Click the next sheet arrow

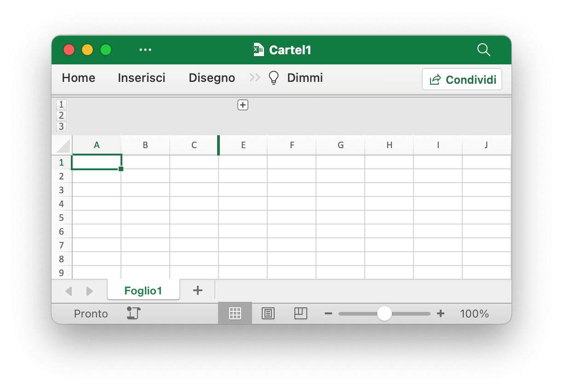pyautogui.click(x=90, y=291)
